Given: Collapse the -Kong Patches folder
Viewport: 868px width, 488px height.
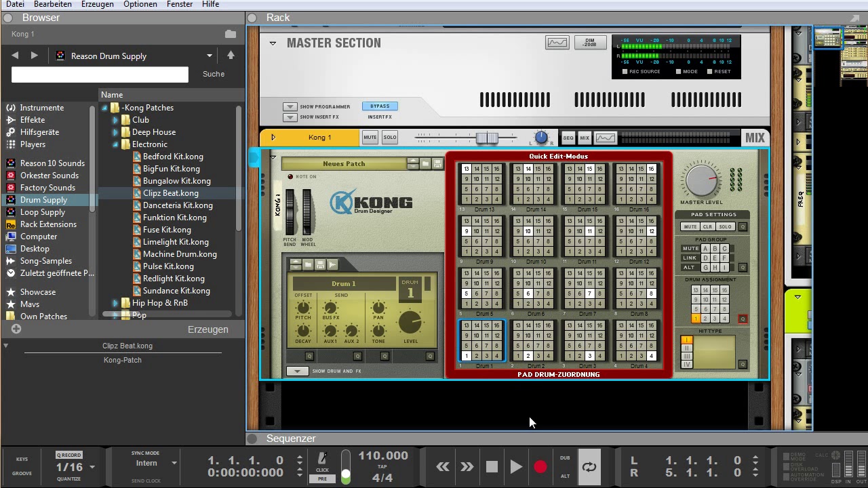Looking at the screenshot, I should 105,108.
